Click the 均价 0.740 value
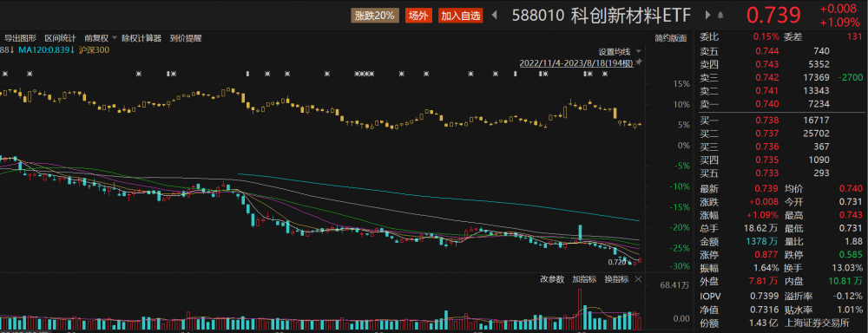The image size is (868, 333). click(851, 189)
